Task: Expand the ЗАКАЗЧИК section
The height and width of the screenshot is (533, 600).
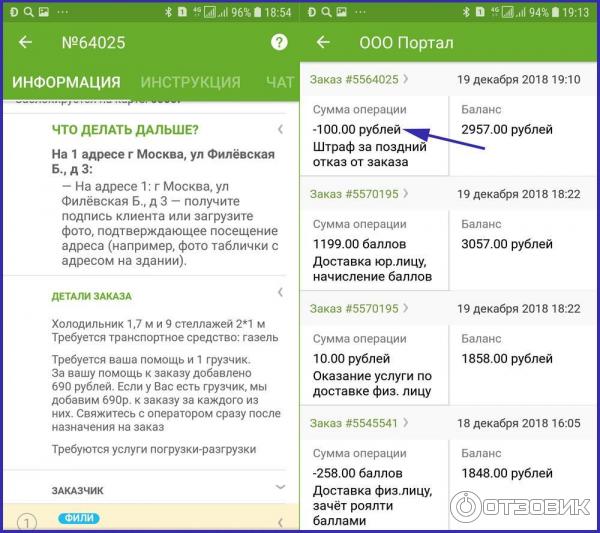Action: pyautogui.click(x=280, y=487)
